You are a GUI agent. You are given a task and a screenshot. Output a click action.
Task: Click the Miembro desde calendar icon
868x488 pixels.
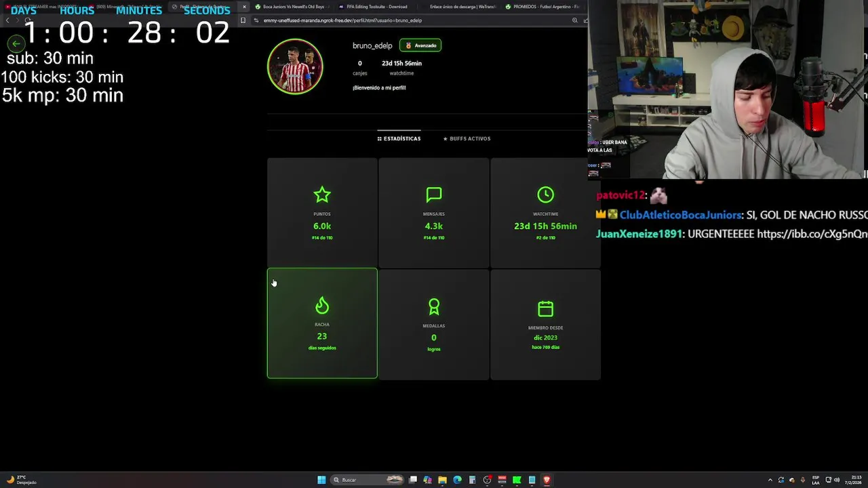(x=545, y=308)
